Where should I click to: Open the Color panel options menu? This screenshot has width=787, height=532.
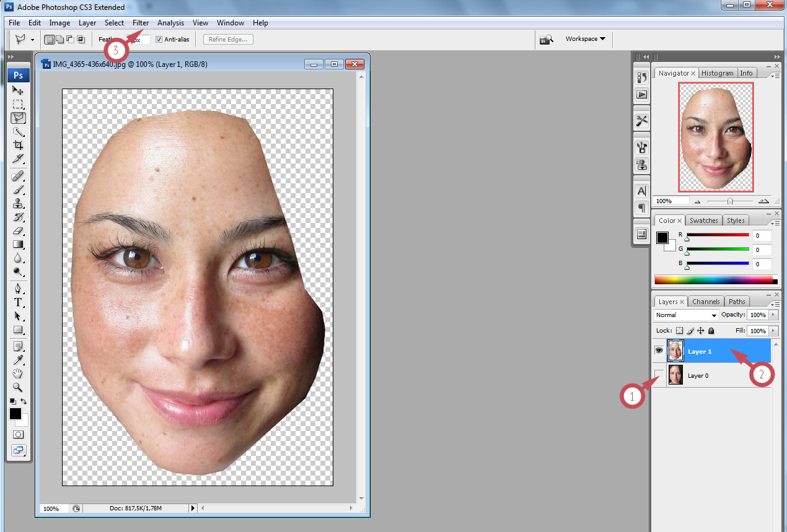776,223
